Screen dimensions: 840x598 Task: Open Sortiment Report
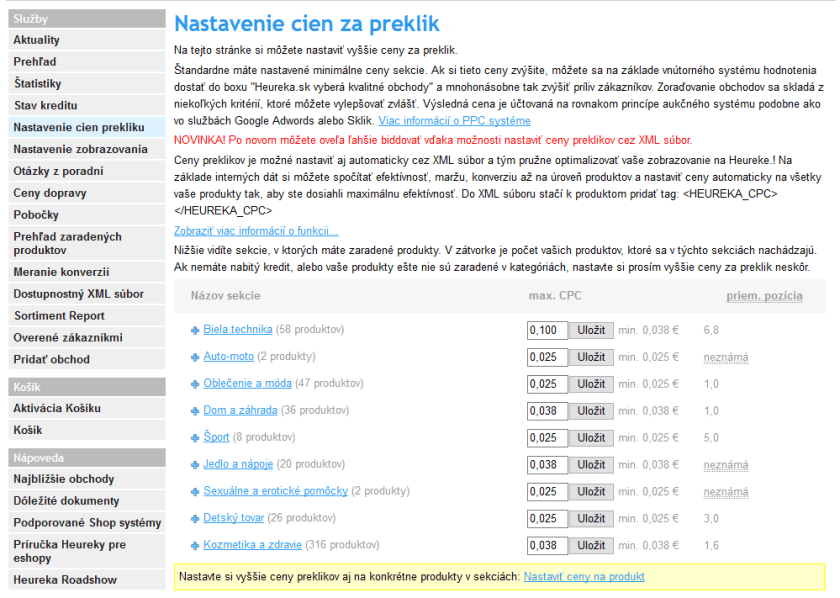point(87,316)
